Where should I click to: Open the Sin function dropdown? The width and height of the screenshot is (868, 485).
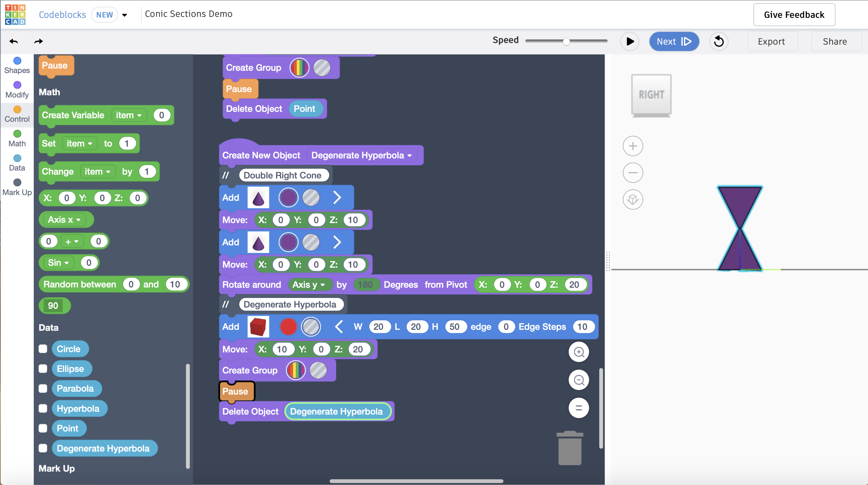point(59,263)
